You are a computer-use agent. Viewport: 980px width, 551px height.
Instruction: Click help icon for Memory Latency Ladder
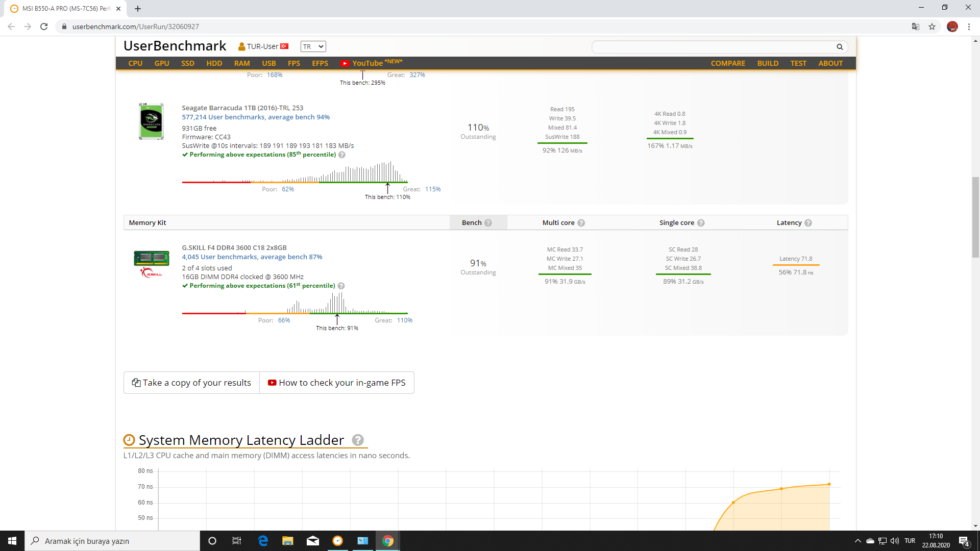358,440
